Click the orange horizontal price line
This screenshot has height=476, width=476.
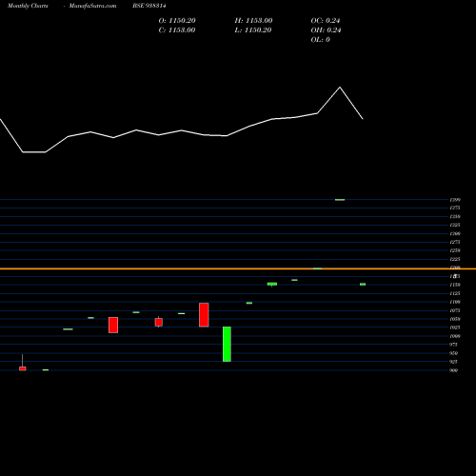tap(238, 268)
